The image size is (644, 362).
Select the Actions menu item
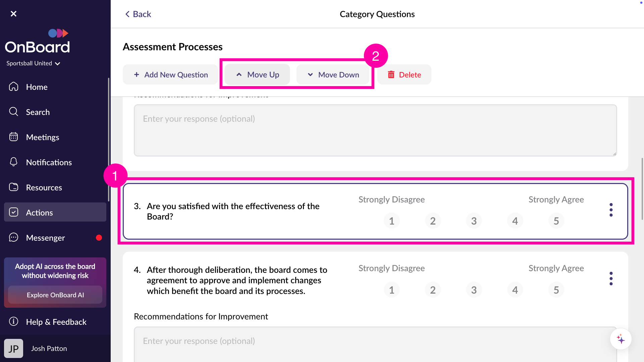[55, 212]
